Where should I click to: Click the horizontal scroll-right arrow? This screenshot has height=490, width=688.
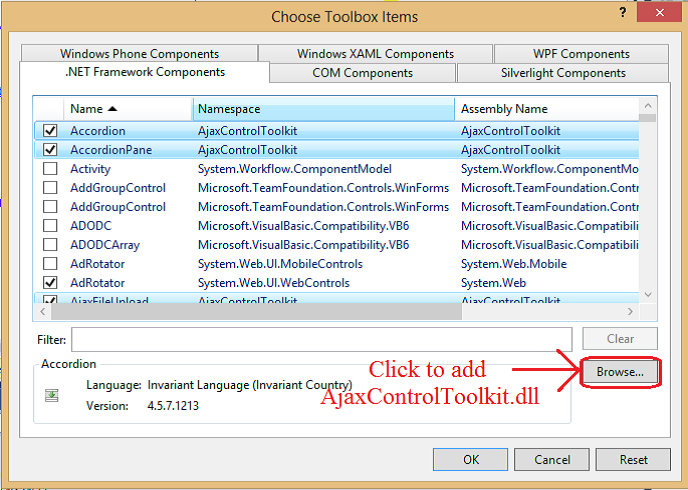coord(631,311)
